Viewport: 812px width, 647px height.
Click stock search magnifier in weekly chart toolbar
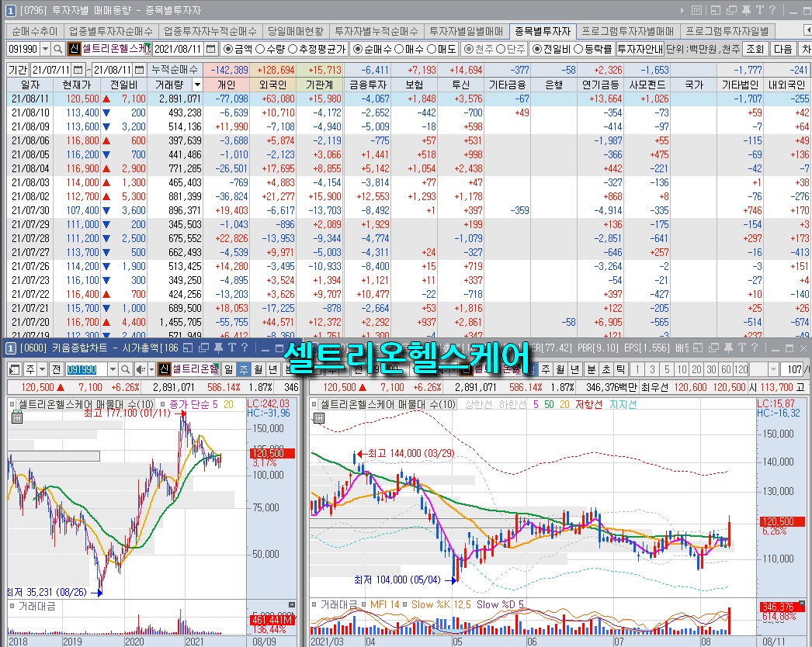(125, 369)
